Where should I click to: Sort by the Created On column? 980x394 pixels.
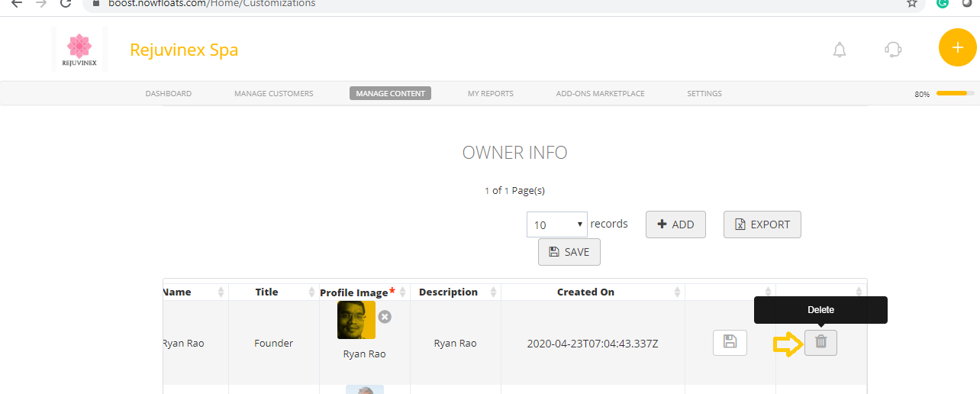(x=593, y=292)
